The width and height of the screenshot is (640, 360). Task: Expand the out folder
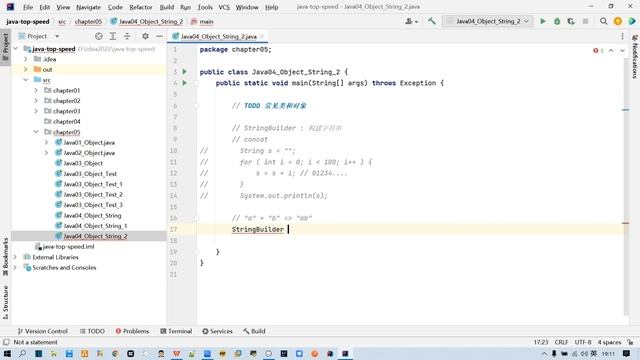26,70
